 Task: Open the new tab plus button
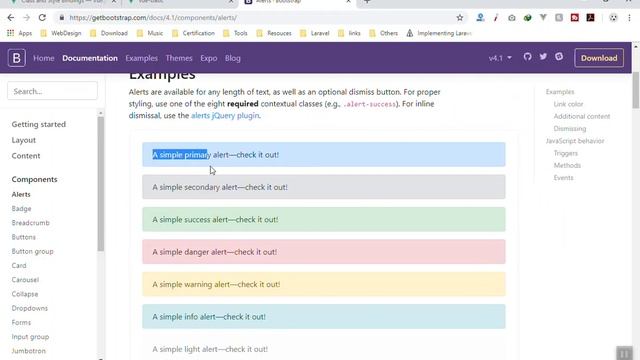pyautogui.click(x=367, y=2)
